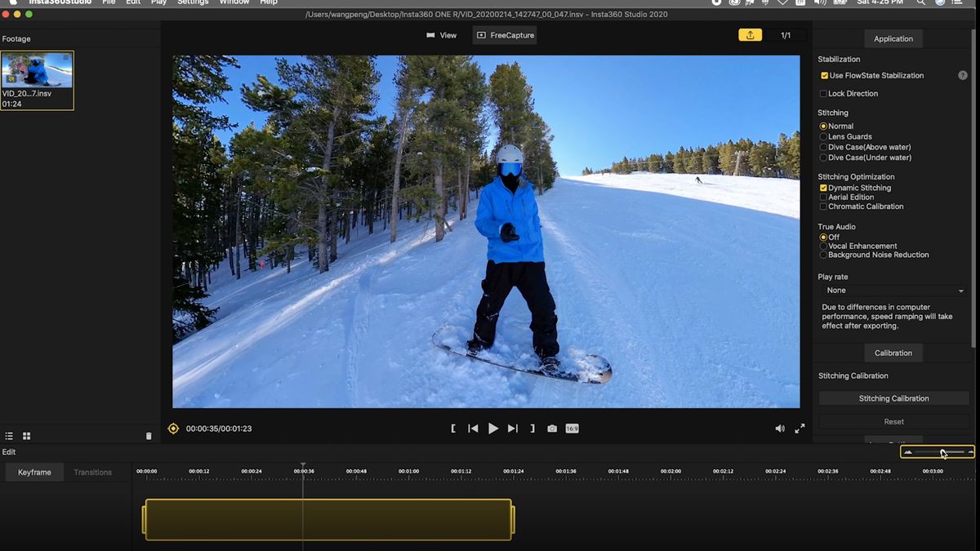Jump to previous frame
The width and height of the screenshot is (980, 551).
(x=473, y=429)
